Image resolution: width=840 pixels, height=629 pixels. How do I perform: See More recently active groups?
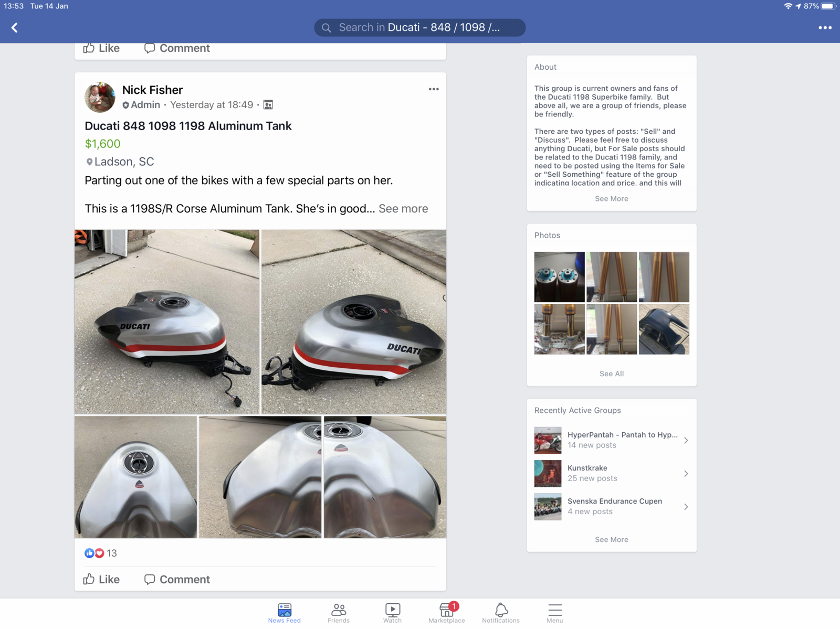611,540
